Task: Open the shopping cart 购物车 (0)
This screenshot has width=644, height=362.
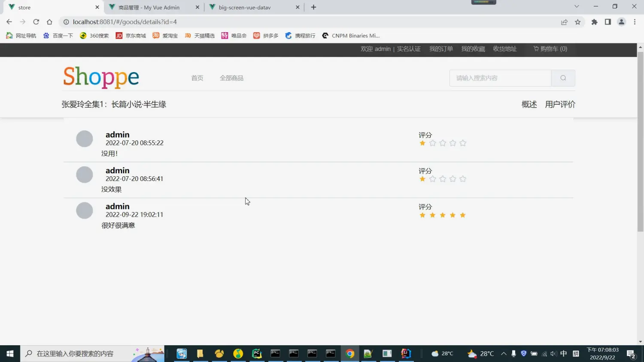Action: (x=550, y=49)
